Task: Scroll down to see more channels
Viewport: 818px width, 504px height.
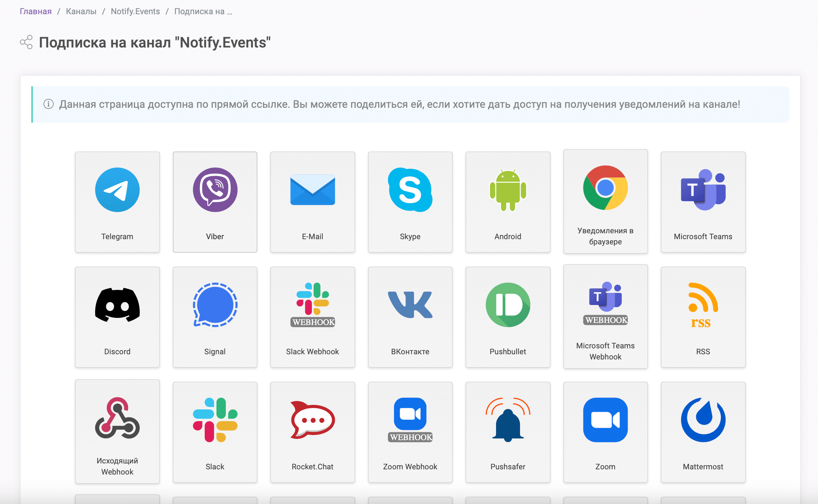Action: tap(409, 496)
